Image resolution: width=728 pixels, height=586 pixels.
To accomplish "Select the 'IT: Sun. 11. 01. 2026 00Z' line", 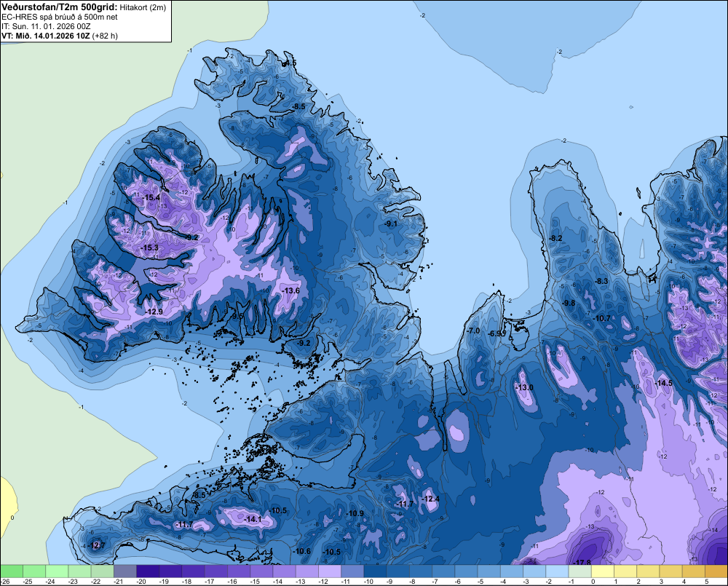I will [46, 26].
